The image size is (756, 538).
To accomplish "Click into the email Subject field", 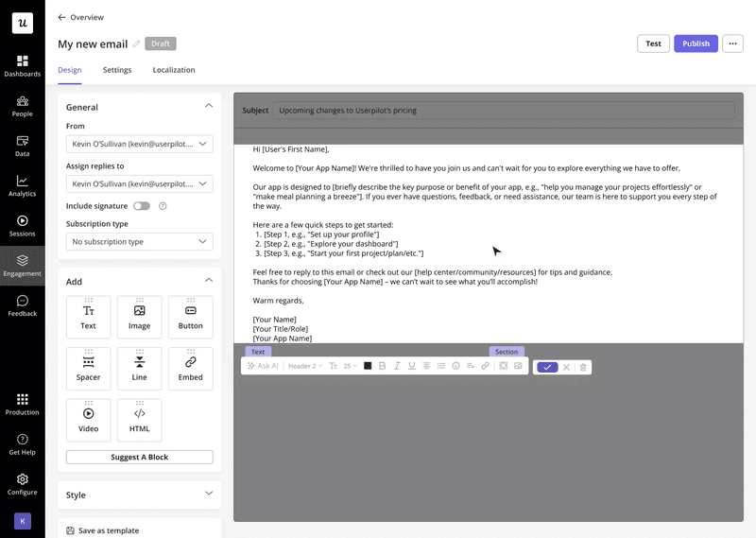I will coord(506,110).
